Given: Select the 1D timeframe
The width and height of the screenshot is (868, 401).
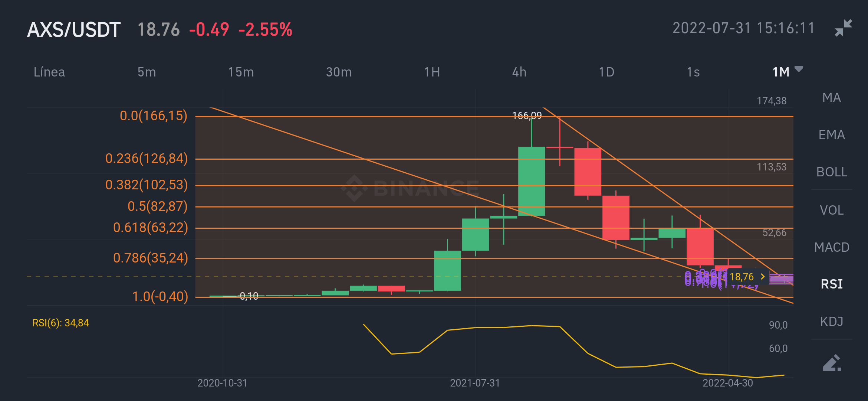Looking at the screenshot, I should coord(606,72).
